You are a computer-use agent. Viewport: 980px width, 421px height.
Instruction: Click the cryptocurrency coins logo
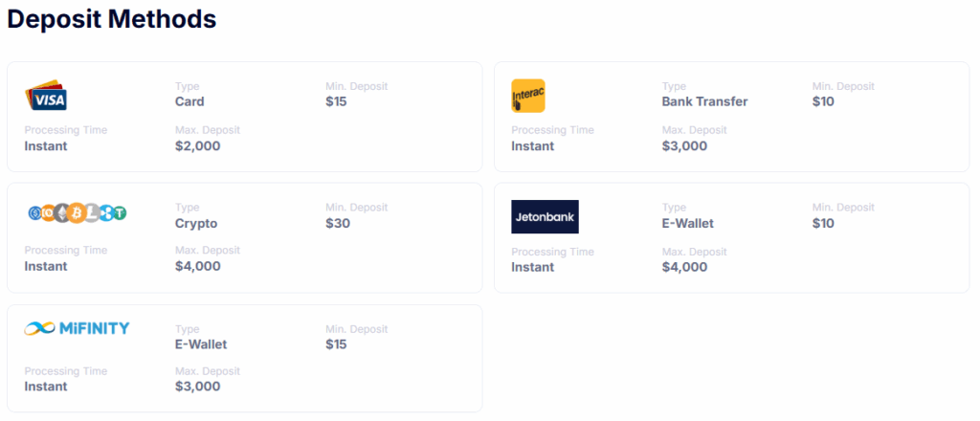(x=78, y=213)
